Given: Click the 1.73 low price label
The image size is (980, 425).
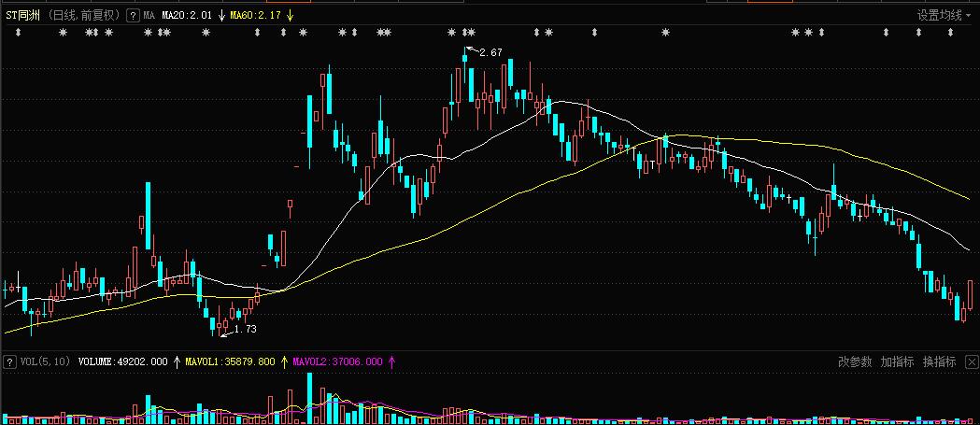Looking at the screenshot, I should click(245, 329).
